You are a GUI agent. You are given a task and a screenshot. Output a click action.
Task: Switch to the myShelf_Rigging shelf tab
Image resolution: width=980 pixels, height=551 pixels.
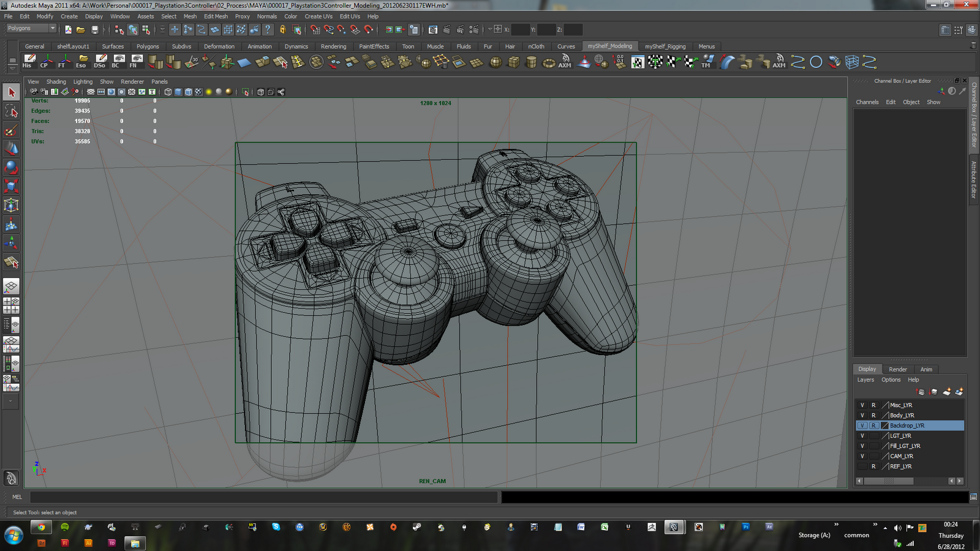[665, 47]
